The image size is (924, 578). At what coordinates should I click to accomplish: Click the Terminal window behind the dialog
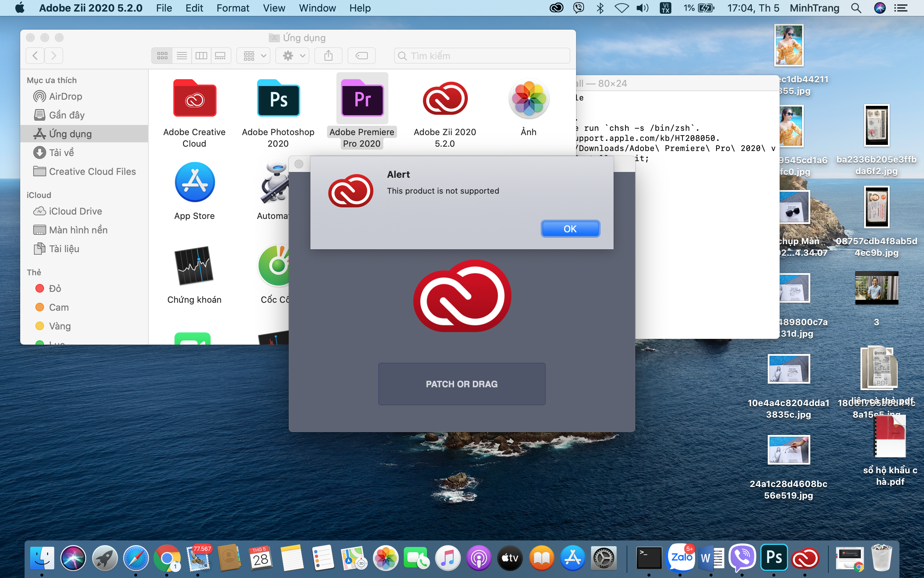pyautogui.click(x=706, y=249)
